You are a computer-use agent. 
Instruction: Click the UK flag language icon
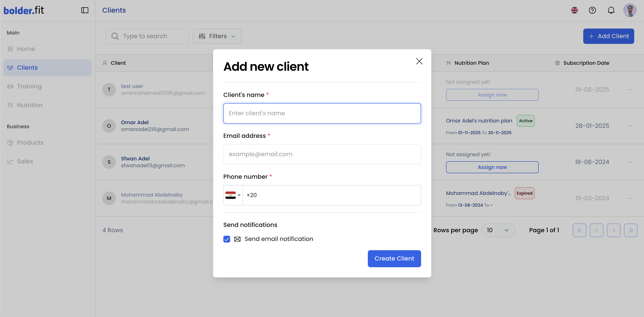coord(574,10)
